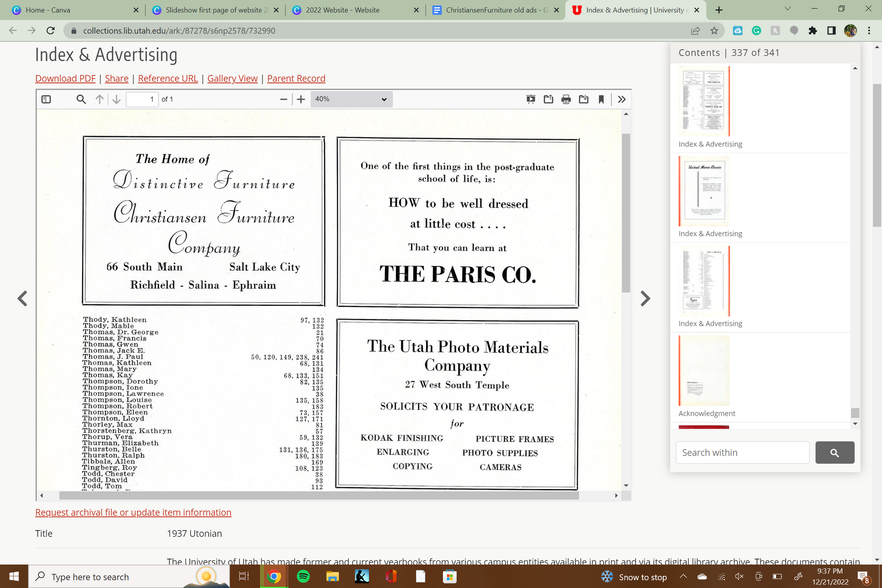This screenshot has width=882, height=588.
Task: Toggle the PDF viewer sidebar
Action: point(46,99)
